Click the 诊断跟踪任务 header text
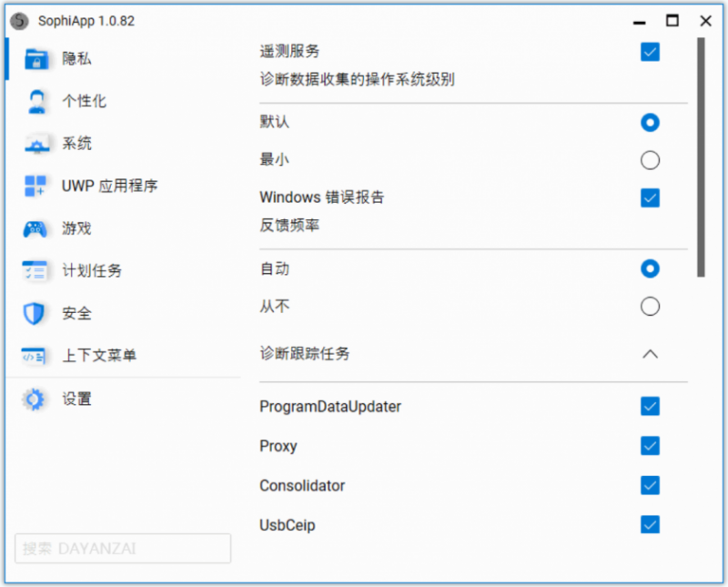The height and width of the screenshot is (587, 728). coord(305,354)
